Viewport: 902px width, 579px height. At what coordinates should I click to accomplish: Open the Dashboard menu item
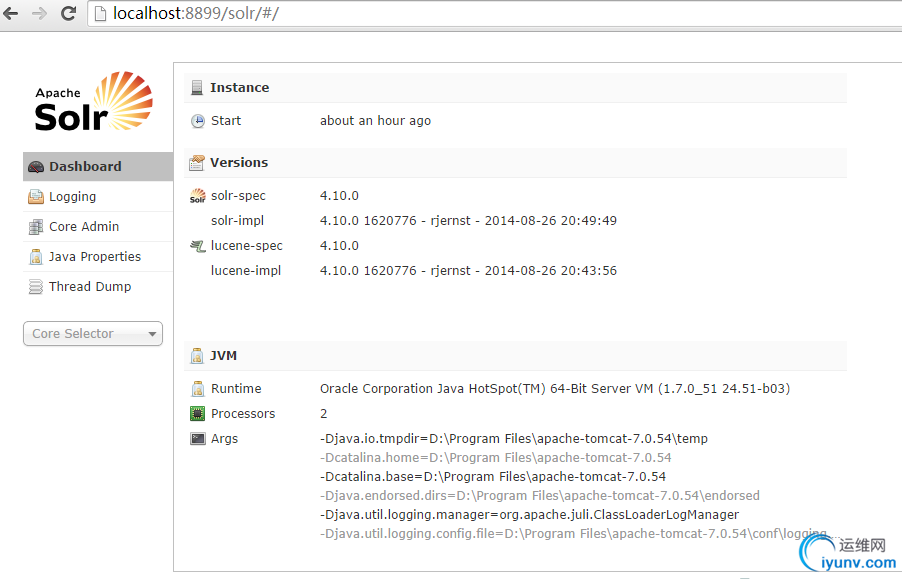pyautogui.click(x=98, y=167)
